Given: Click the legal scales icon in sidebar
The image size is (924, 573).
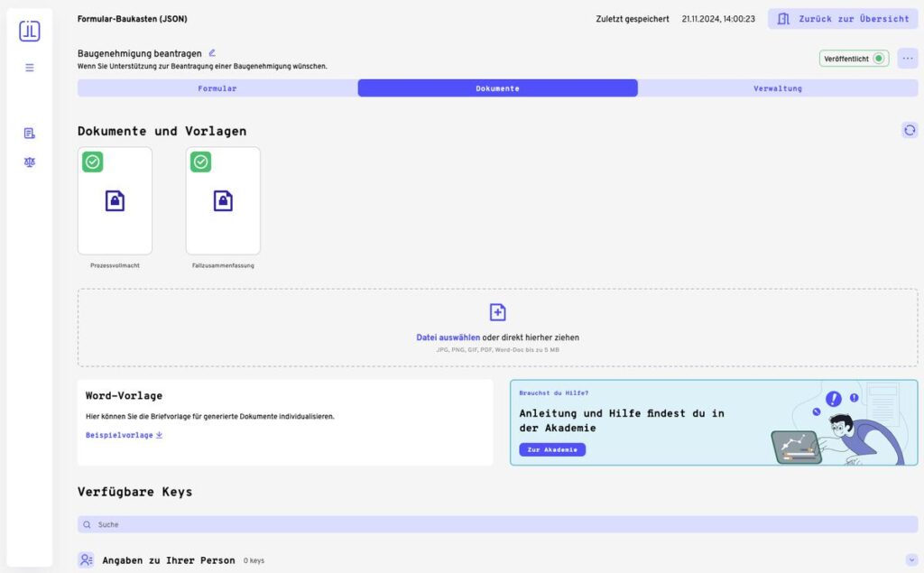Looking at the screenshot, I should tap(30, 162).
